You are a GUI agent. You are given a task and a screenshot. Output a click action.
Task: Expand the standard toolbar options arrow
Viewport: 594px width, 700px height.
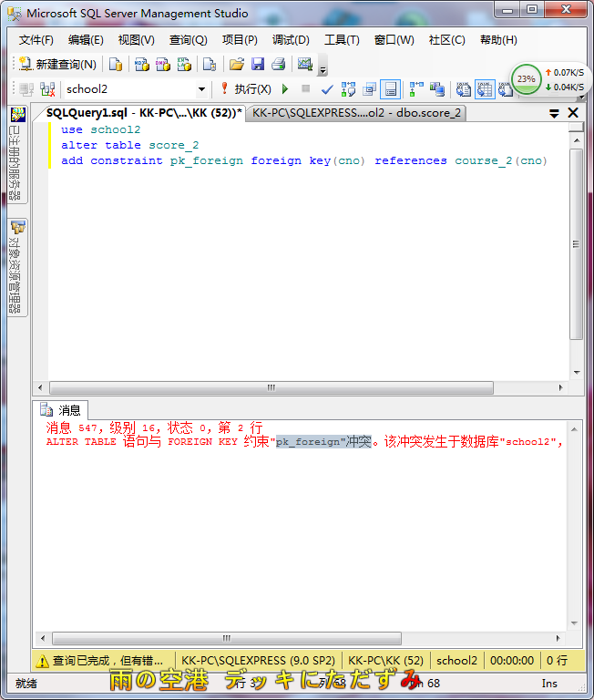pyautogui.click(x=323, y=69)
